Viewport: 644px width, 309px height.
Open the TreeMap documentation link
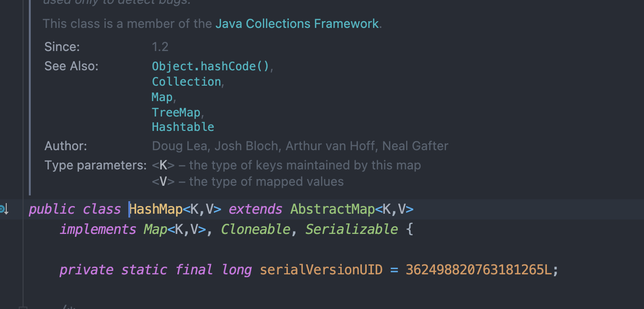click(176, 112)
